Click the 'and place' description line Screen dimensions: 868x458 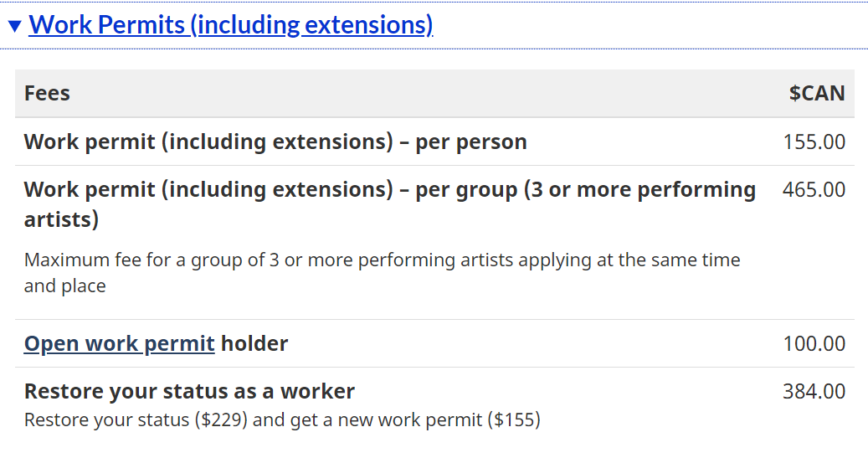[64, 286]
